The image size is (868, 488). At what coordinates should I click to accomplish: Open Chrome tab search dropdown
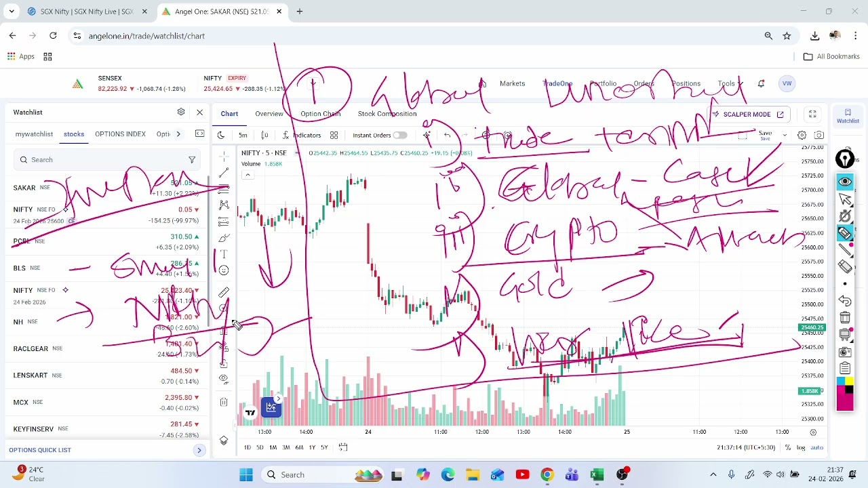tap(12, 12)
